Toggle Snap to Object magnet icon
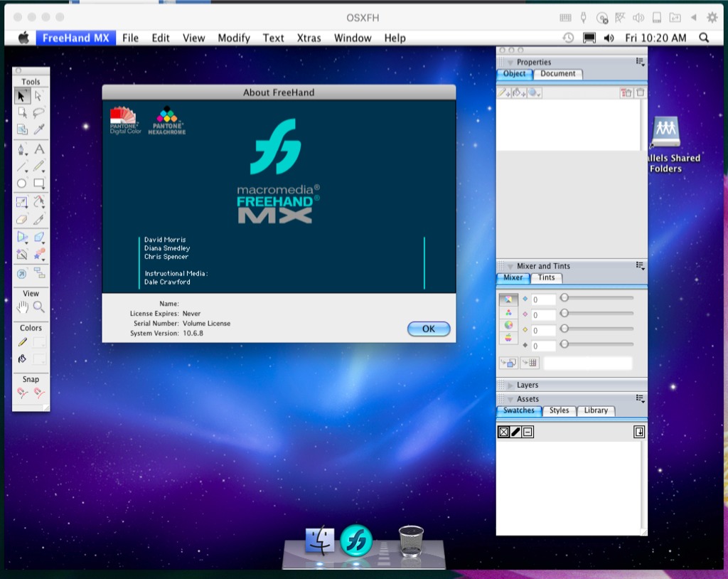728x579 pixels. coord(39,393)
